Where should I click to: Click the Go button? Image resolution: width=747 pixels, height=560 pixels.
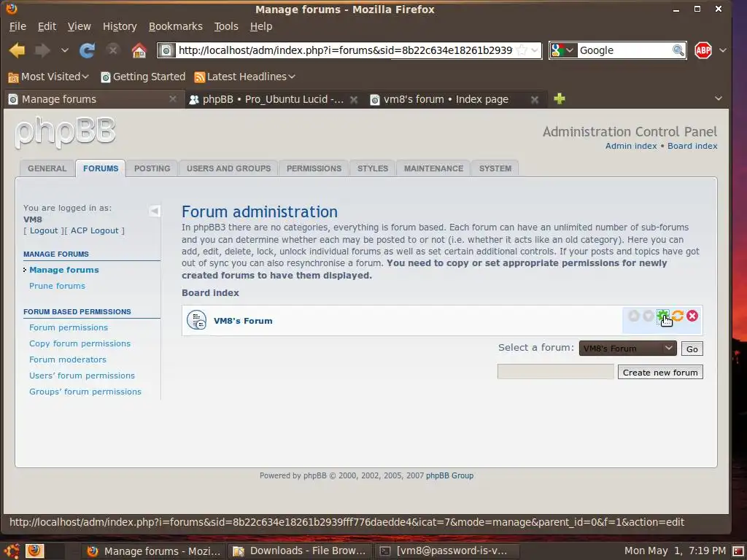(692, 349)
